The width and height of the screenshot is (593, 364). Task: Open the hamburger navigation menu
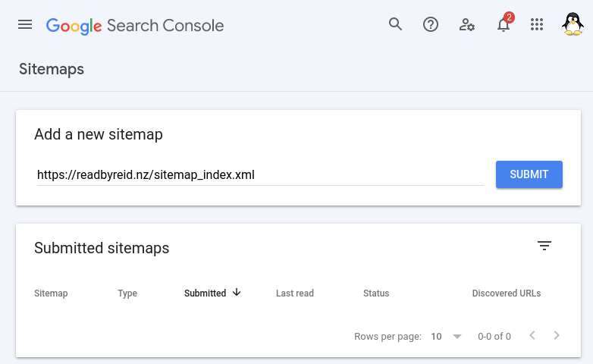pos(25,25)
